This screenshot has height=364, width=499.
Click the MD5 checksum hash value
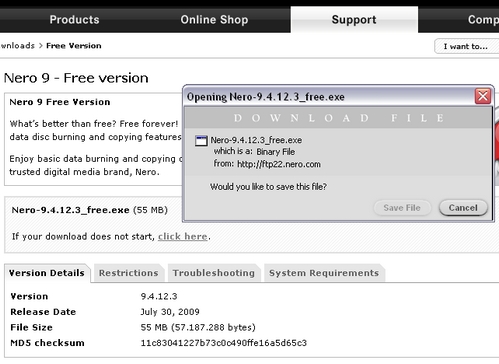tap(224, 343)
